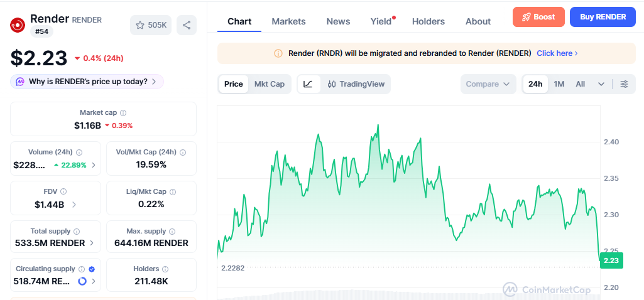
Task: Select Mkt Cap chart mode
Action: click(270, 84)
